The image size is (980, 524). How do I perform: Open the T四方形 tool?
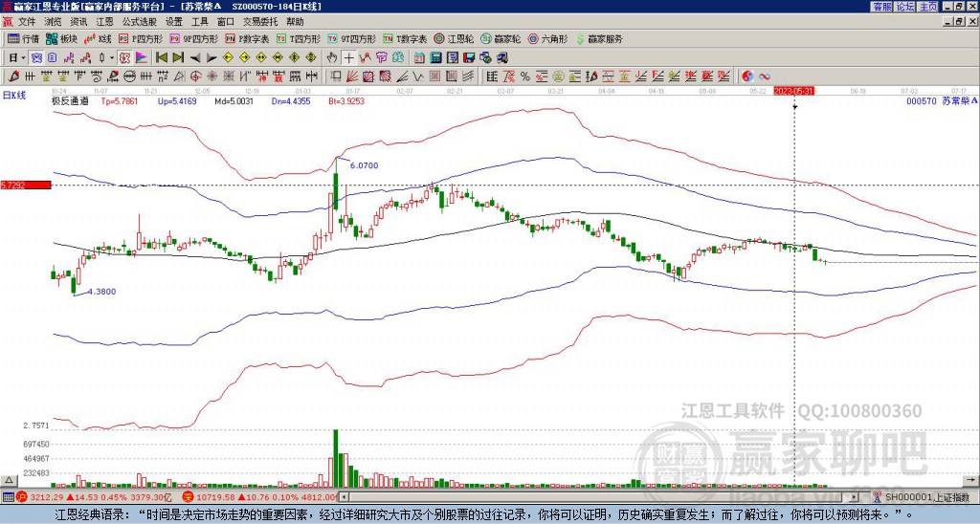(299, 38)
